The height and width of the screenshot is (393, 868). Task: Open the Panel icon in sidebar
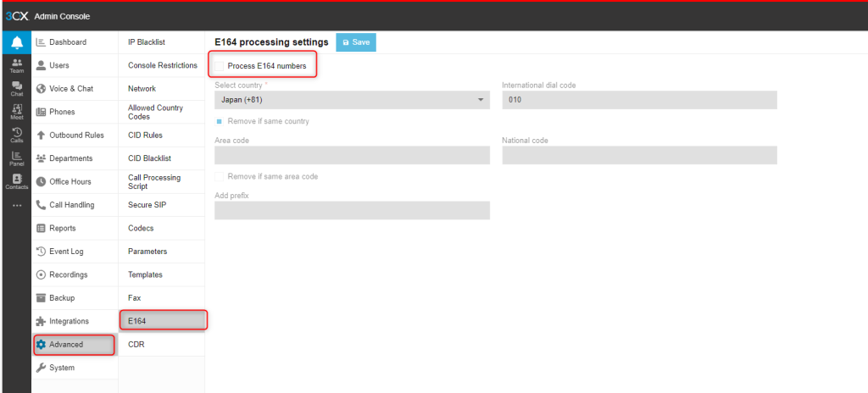click(x=17, y=158)
